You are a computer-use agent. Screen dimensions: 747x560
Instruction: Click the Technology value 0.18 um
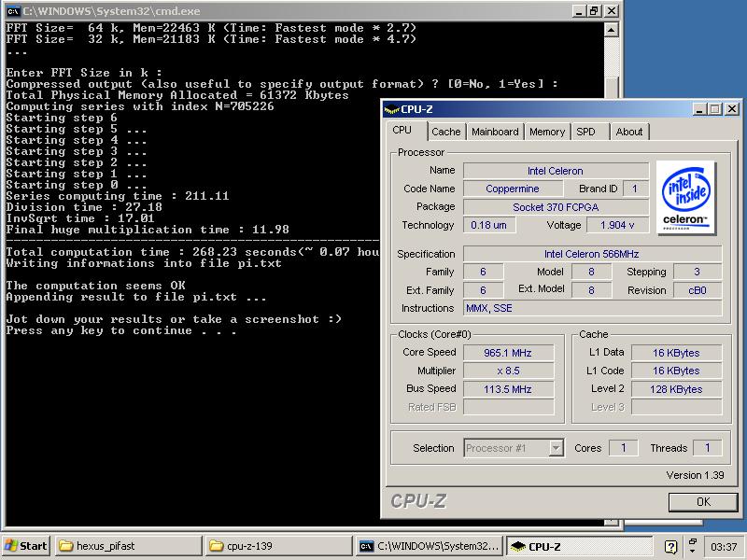point(488,225)
